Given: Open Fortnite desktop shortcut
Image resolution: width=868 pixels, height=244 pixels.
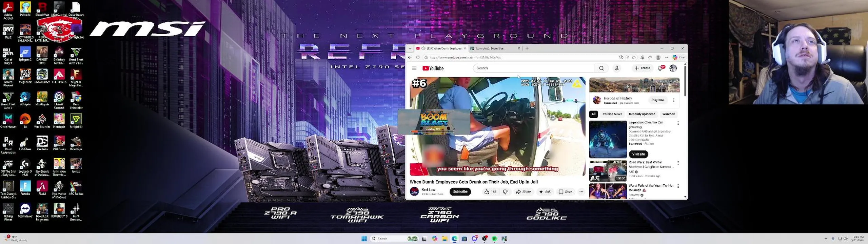Looking at the screenshot, I should tap(25, 188).
